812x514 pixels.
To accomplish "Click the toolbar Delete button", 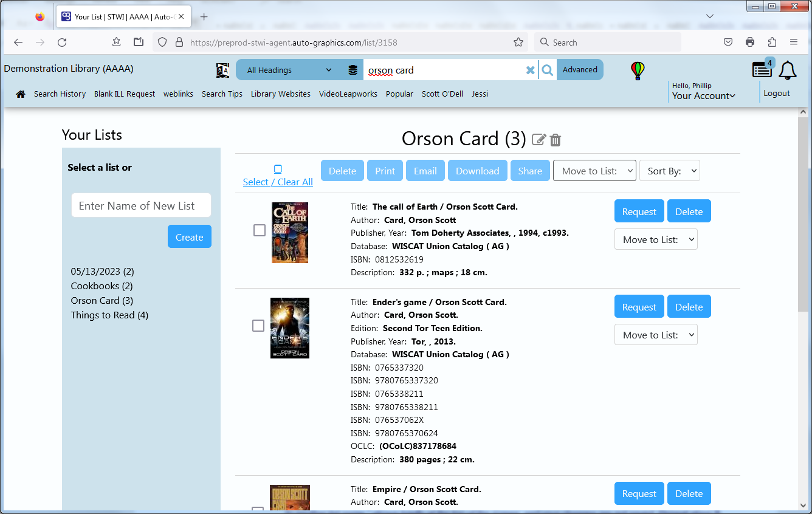I will (342, 171).
